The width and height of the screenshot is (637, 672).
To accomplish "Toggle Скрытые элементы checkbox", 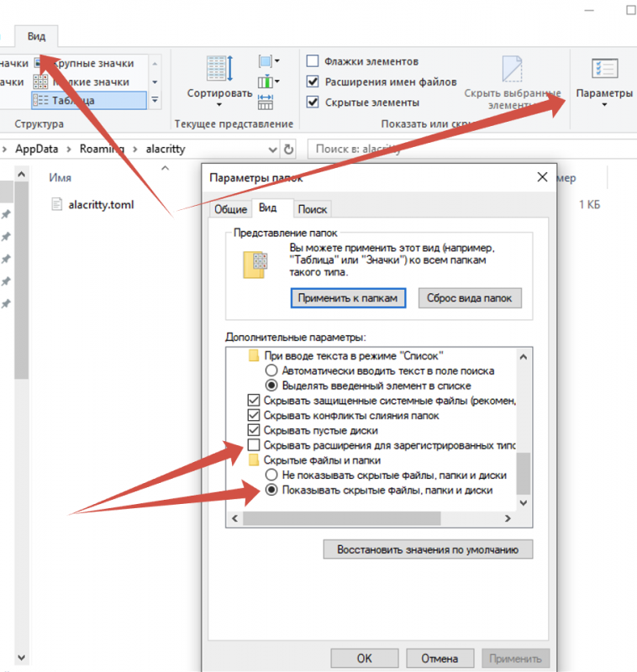I will pos(313,102).
